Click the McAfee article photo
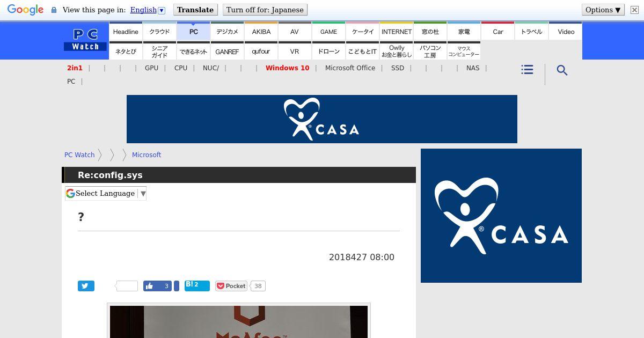The image size is (644, 338). [239, 322]
